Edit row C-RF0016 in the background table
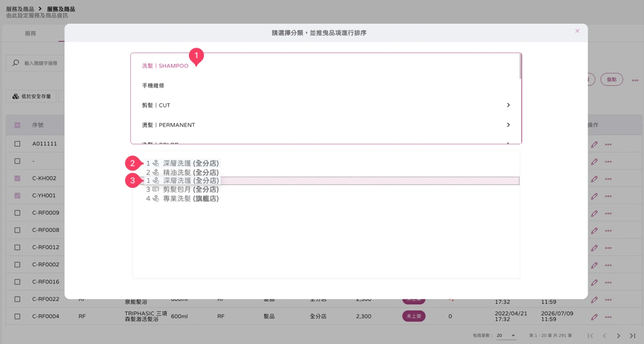The height and width of the screenshot is (344, 644). (x=594, y=282)
